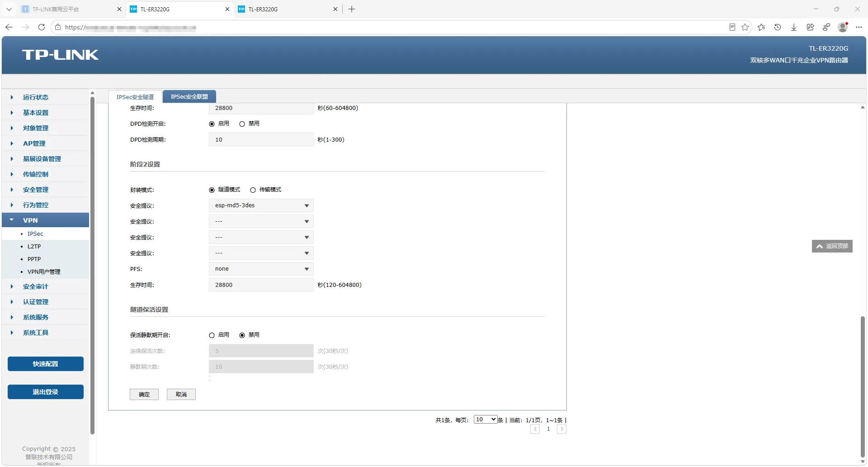Expand the 基本设置 menu
The height and width of the screenshot is (467, 868).
point(45,113)
